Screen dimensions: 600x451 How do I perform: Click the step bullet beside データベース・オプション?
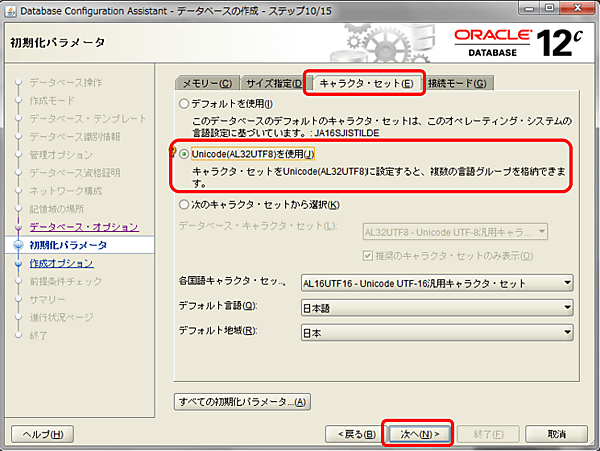pyautogui.click(x=18, y=227)
